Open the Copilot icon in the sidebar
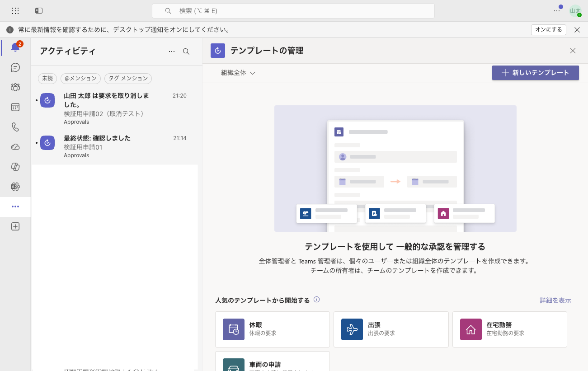This screenshot has height=371, width=588. pyautogui.click(x=15, y=167)
